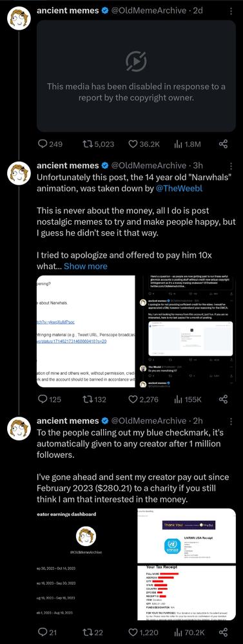Open the more menu on the 3h Narwhals post
Viewport: 243px width, 644px height.
click(x=231, y=166)
